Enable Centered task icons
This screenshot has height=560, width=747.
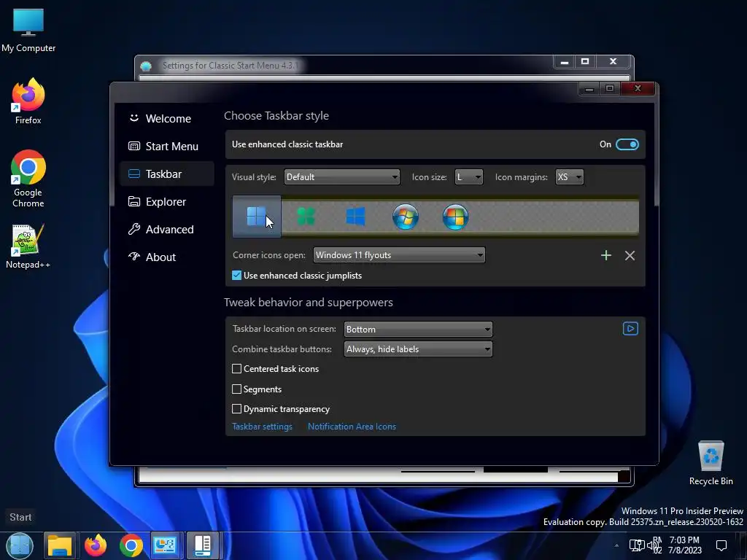[237, 368]
